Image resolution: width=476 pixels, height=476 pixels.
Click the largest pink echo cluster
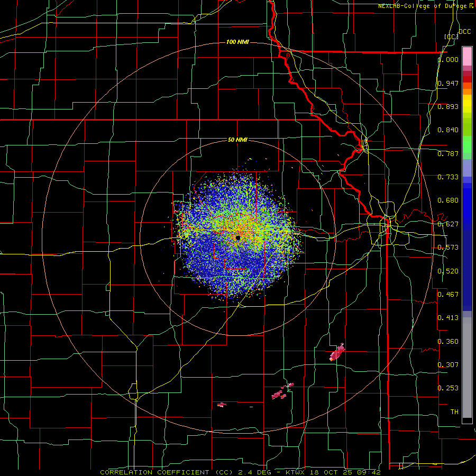pyautogui.click(x=337, y=352)
